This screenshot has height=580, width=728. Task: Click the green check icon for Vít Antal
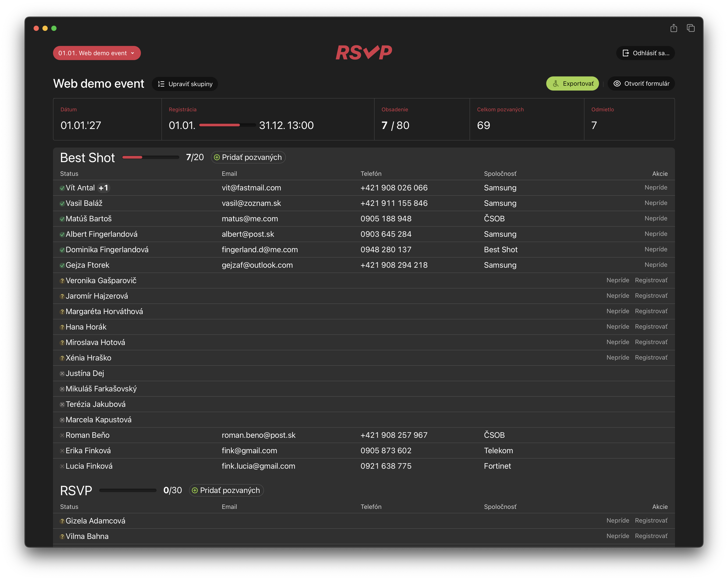coord(62,188)
